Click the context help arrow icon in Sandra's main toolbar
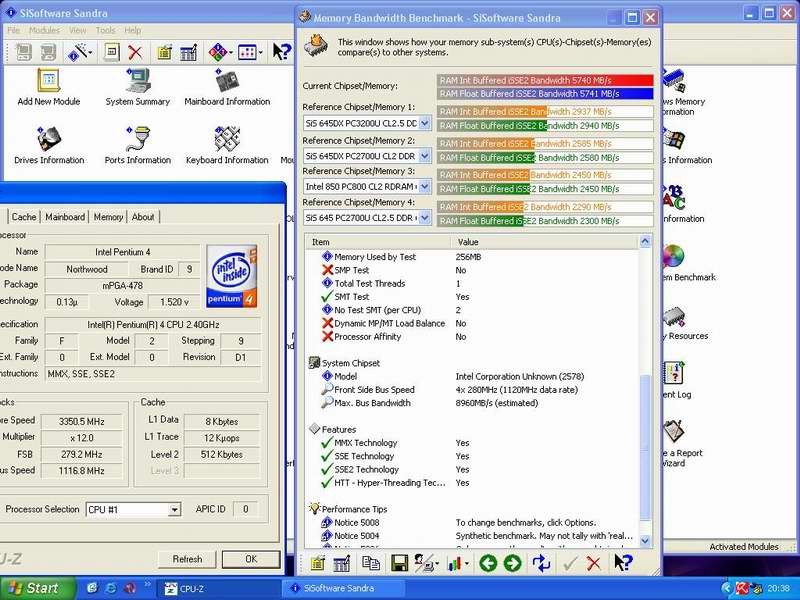Screen dimensions: 800x600 point(281,52)
